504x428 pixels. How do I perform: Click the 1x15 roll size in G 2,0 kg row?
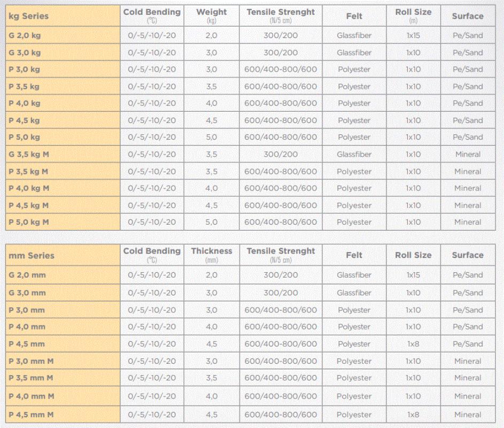[413, 35]
